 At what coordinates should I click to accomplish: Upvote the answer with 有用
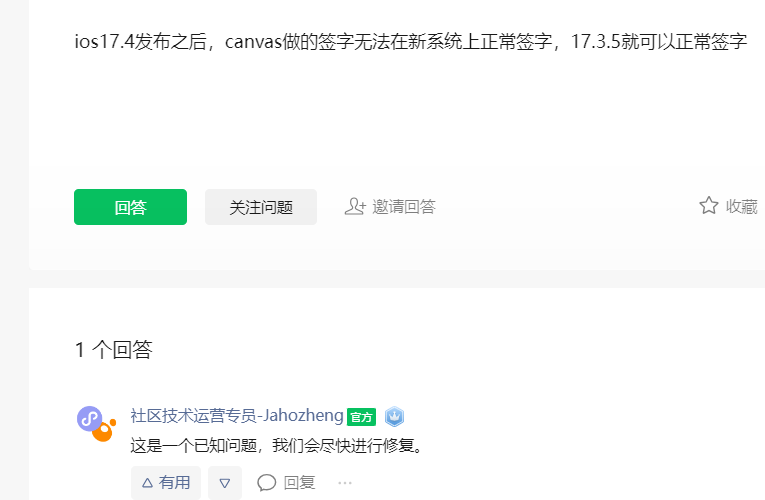166,482
